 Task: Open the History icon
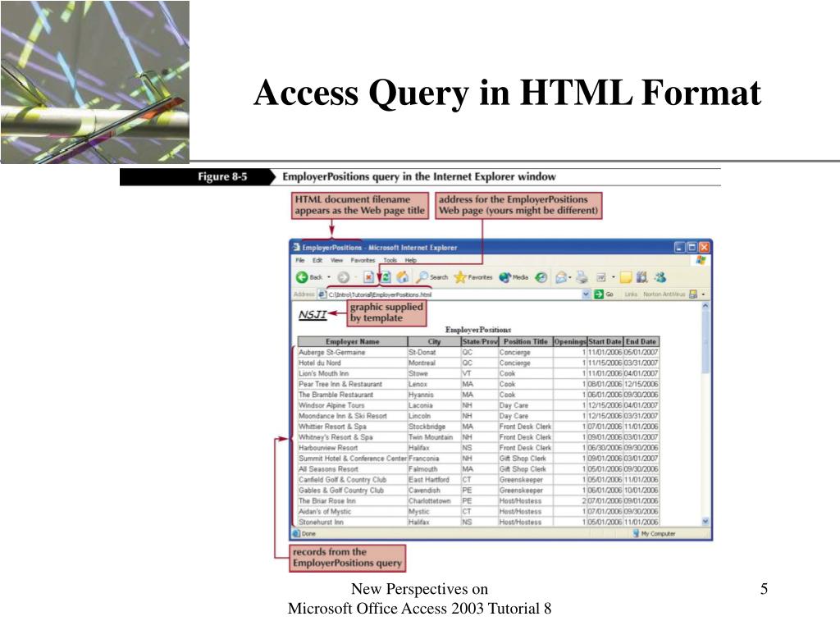541,277
